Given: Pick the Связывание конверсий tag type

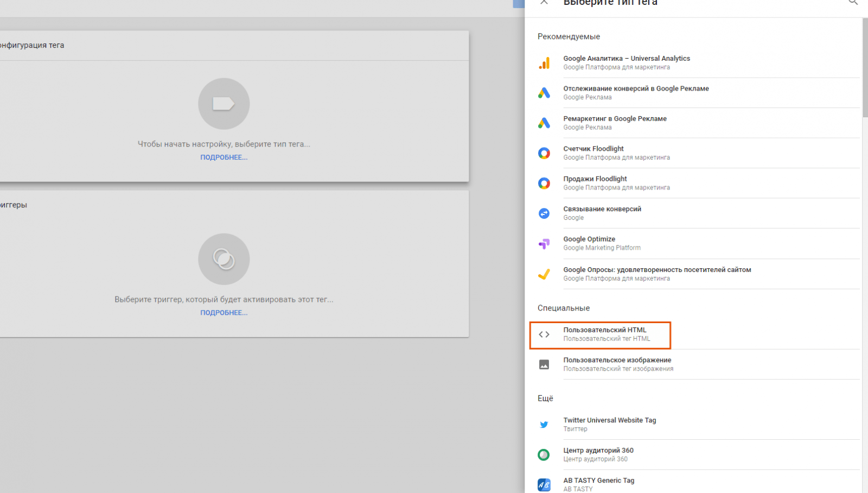Looking at the screenshot, I should pos(698,213).
